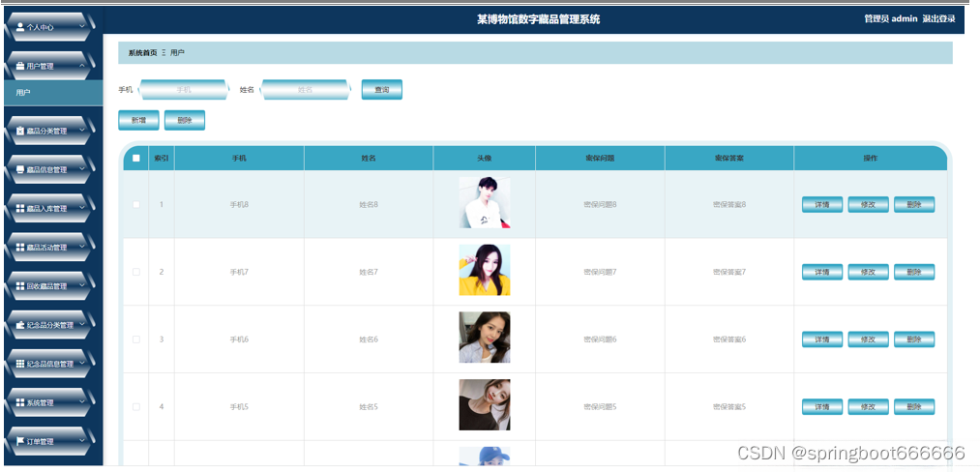Open 详情 for row 姓名8
980x472 pixels.
pos(822,204)
